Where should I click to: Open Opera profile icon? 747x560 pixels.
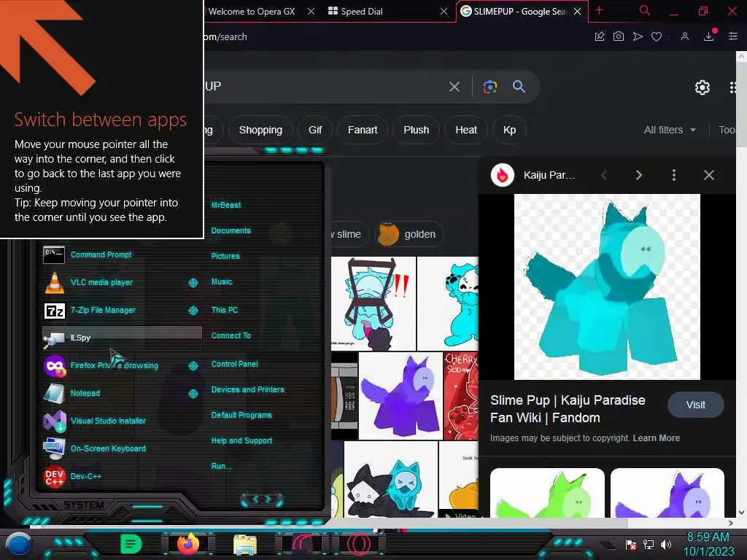pyautogui.click(x=685, y=36)
